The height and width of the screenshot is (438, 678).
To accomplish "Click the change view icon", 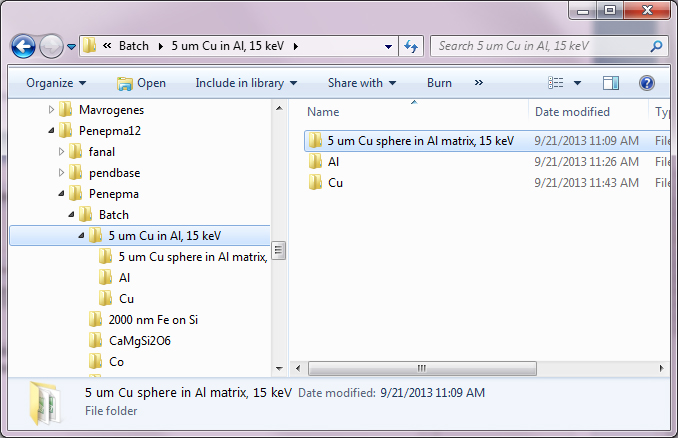I will [x=556, y=83].
